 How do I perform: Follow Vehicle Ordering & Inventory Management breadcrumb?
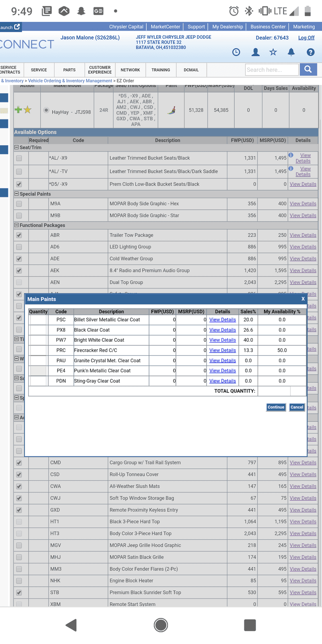pos(70,80)
